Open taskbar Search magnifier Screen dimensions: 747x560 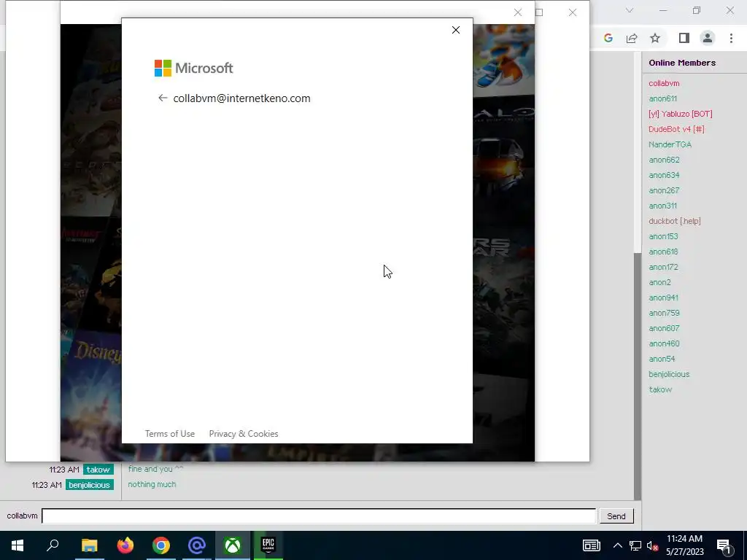coord(53,545)
